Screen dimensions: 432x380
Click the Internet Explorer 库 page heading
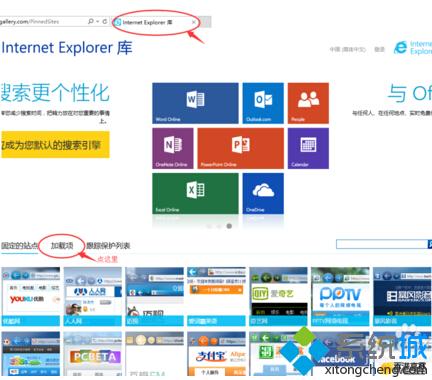tap(67, 48)
